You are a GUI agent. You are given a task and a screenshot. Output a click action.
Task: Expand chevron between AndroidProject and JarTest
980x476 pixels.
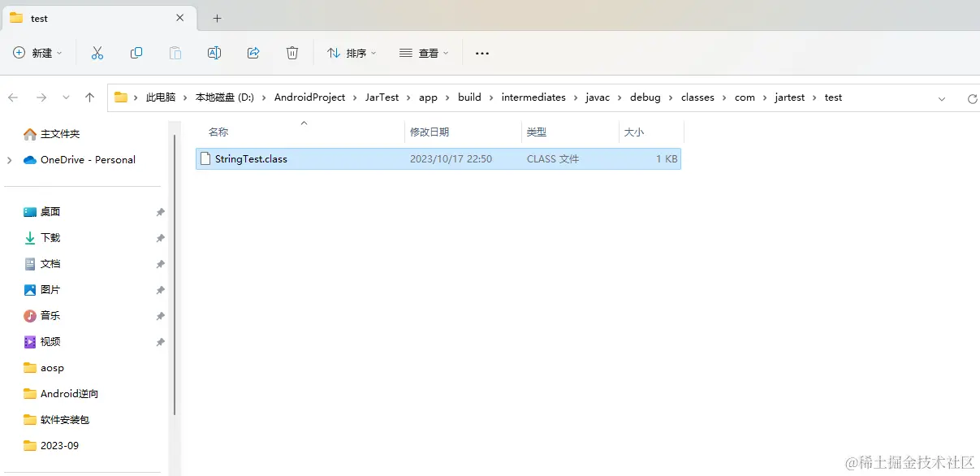[355, 97]
